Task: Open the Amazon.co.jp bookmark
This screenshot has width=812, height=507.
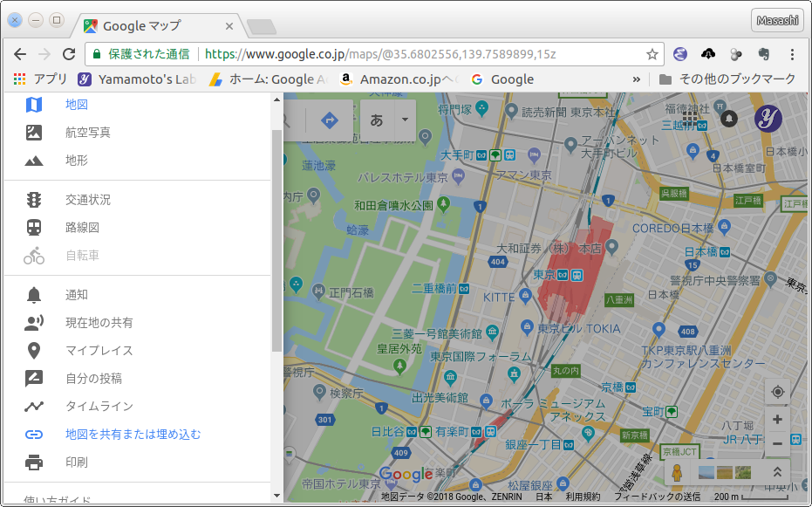Action: coord(399,79)
